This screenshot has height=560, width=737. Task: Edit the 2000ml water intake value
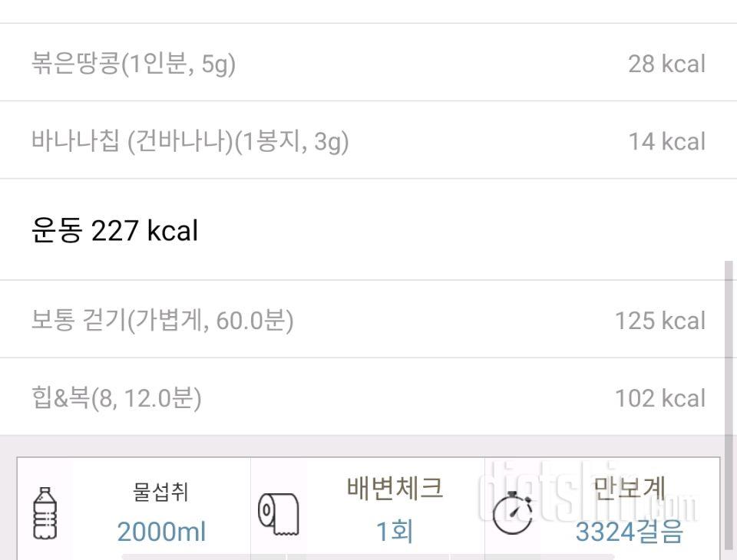161,531
